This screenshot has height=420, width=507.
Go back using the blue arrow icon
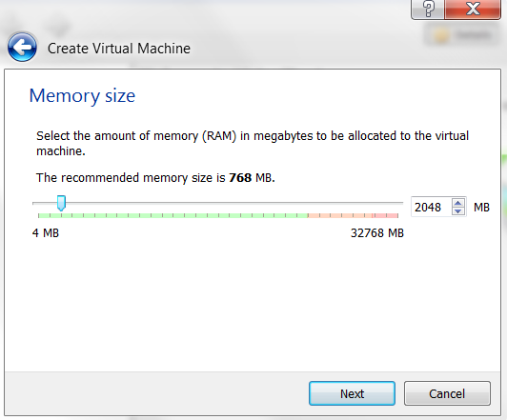(x=22, y=48)
